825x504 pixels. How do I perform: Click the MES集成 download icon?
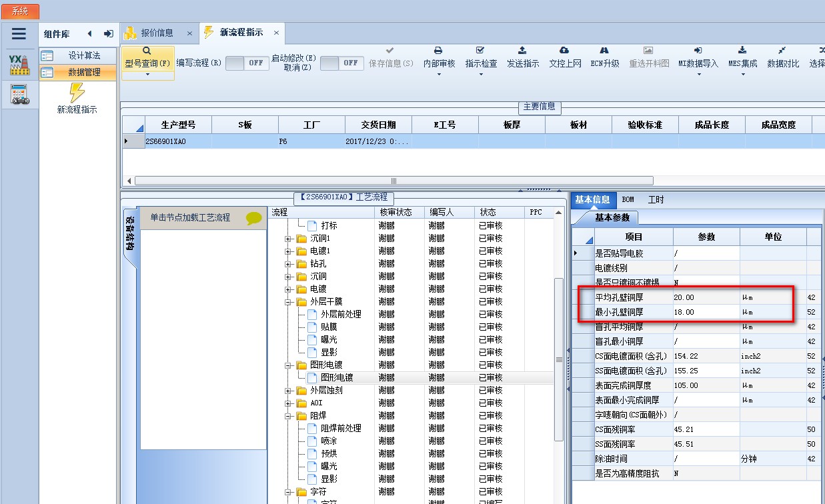pos(742,51)
